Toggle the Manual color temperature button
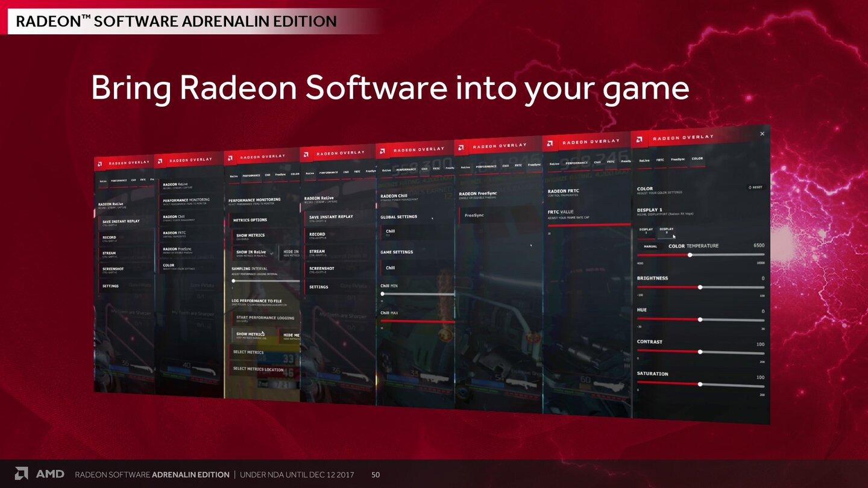 click(x=650, y=246)
